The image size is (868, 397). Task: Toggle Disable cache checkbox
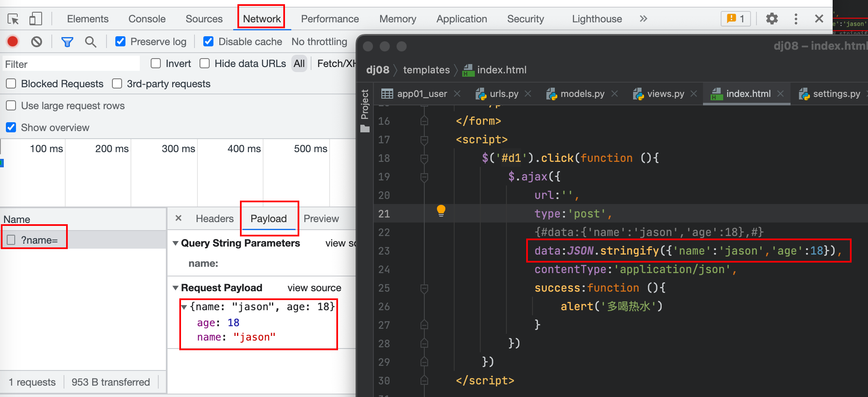(208, 41)
